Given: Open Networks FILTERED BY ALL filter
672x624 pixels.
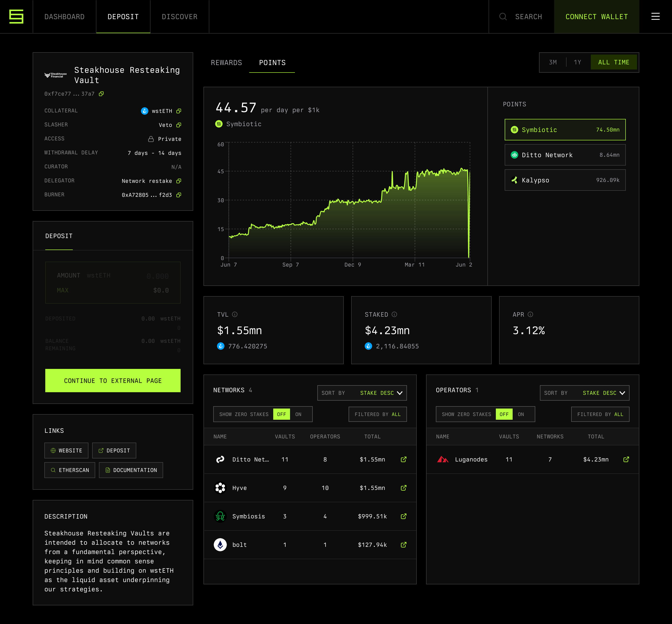Looking at the screenshot, I should point(377,414).
